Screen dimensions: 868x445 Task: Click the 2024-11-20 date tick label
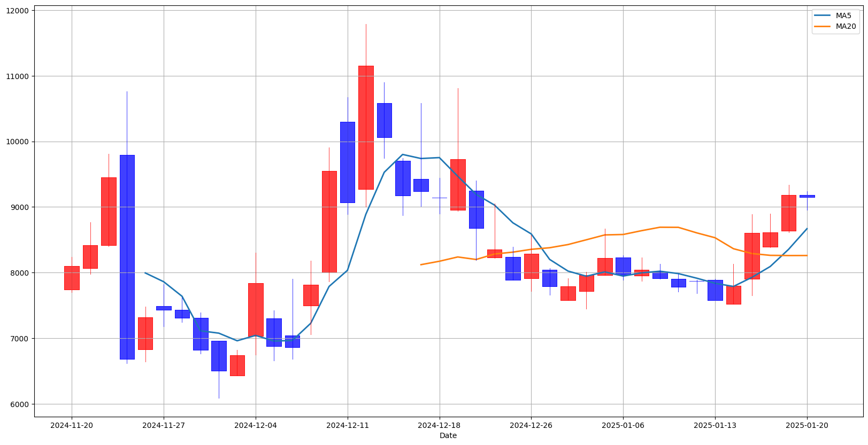[x=72, y=425]
